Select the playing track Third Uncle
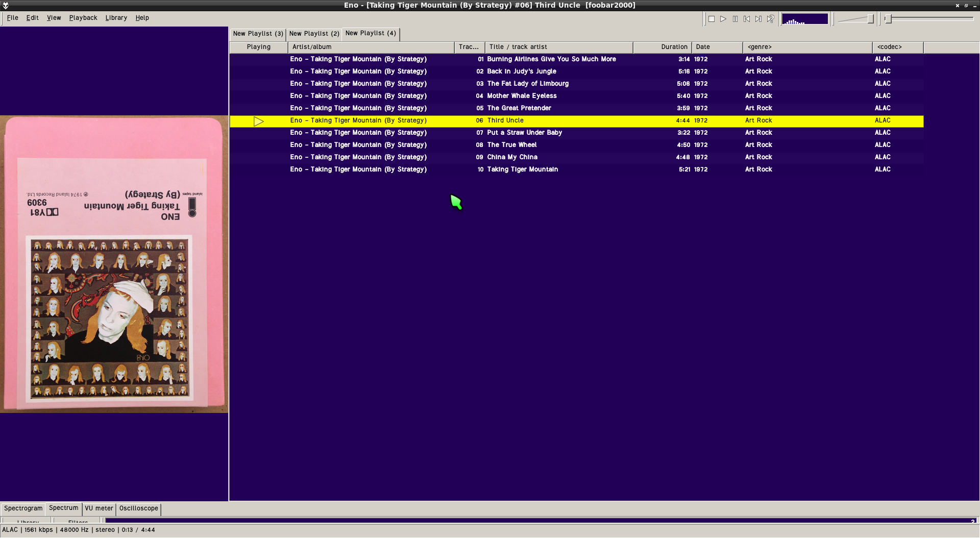The width and height of the screenshot is (980, 538). click(x=576, y=121)
